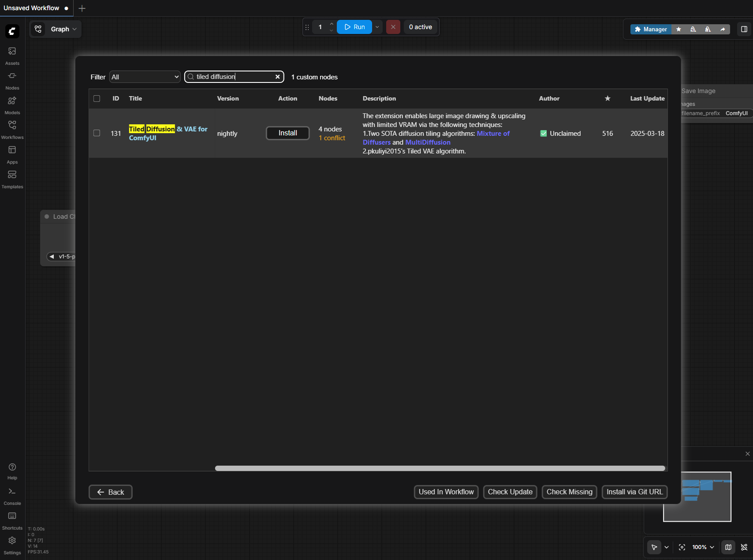Open the Run options dropdown arrow
The width and height of the screenshot is (753, 560).
click(377, 27)
